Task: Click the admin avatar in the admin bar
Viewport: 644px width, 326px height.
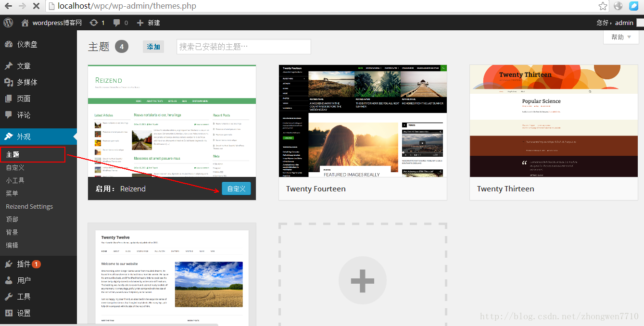Action: [x=640, y=23]
